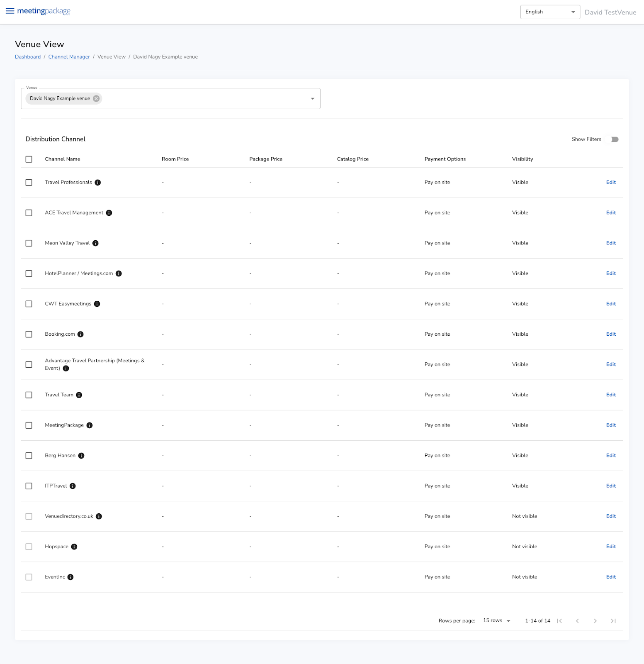Check the ITPTravel row checkbox

click(x=29, y=486)
